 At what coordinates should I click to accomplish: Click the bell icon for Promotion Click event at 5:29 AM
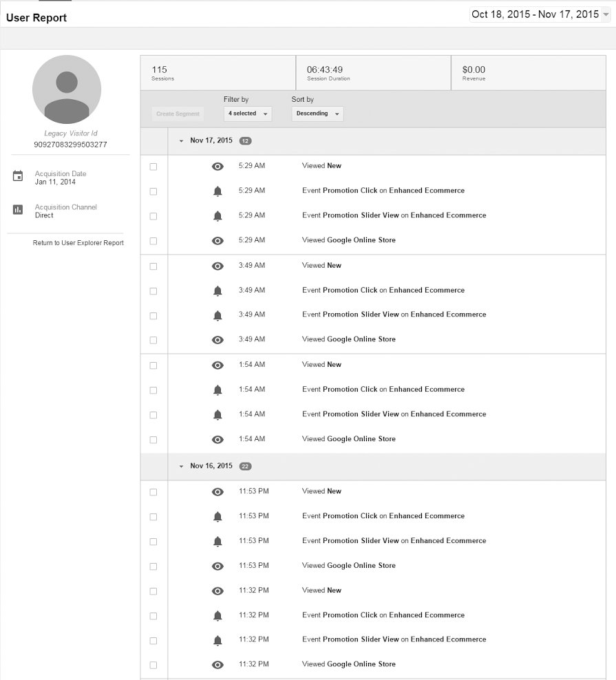pos(217,191)
